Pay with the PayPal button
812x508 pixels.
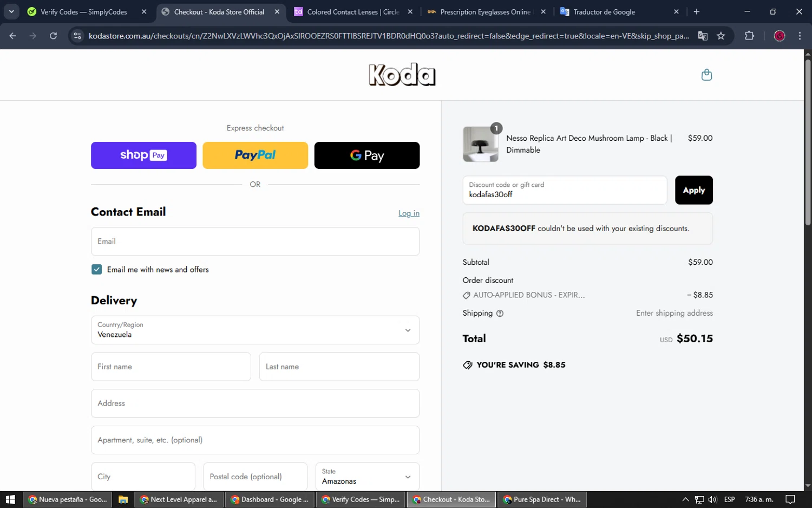click(255, 155)
